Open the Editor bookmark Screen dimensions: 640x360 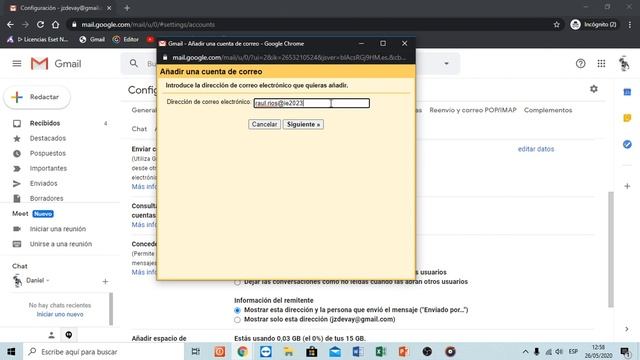click(126, 40)
